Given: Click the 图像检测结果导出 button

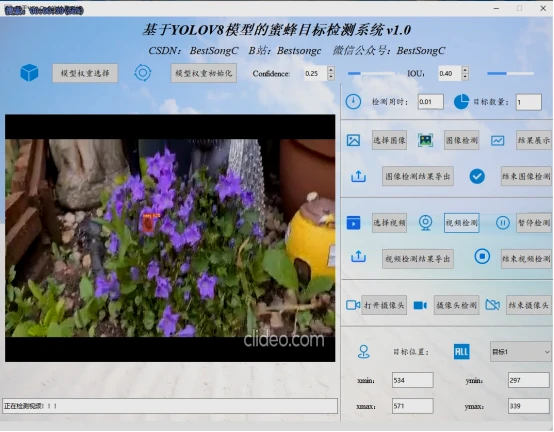Looking at the screenshot, I should [418, 176].
